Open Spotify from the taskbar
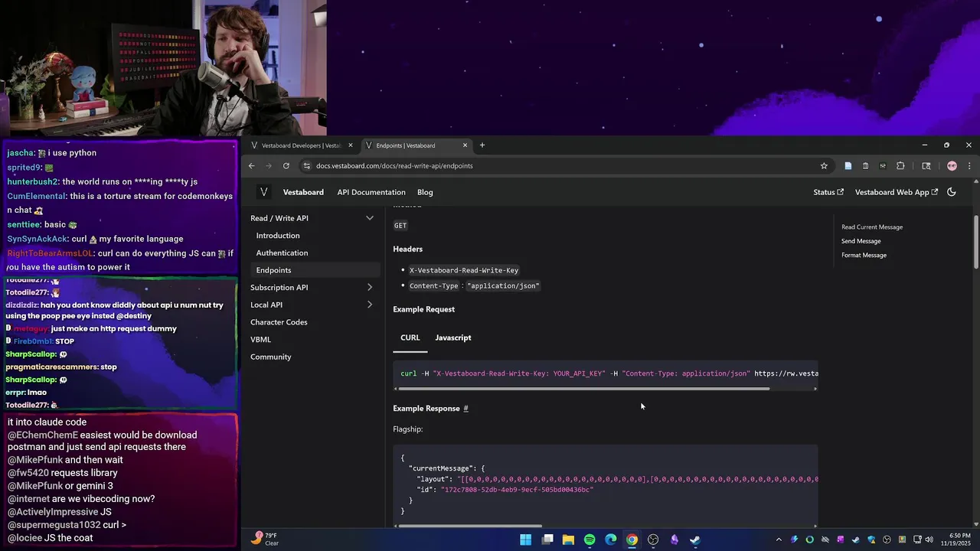 coord(590,540)
